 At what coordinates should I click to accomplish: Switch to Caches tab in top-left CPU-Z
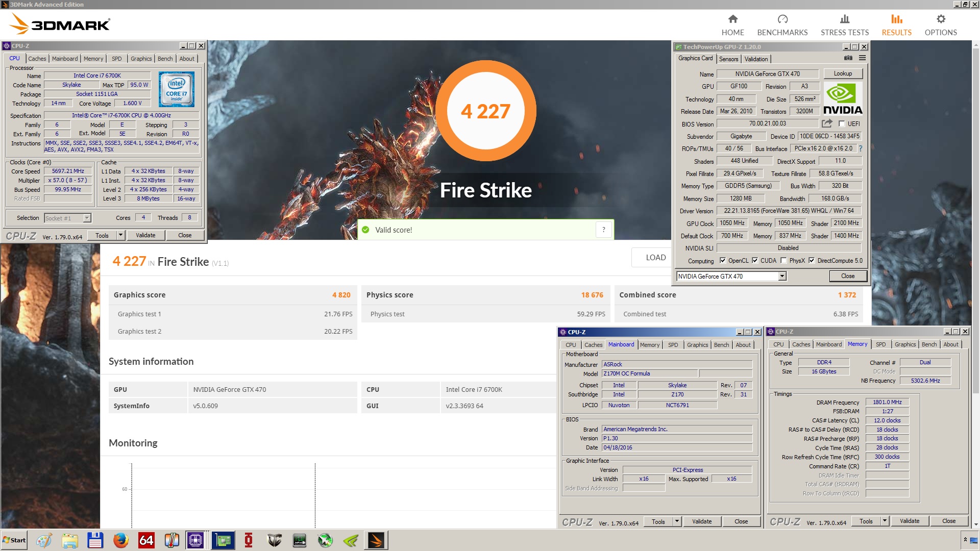tap(37, 59)
